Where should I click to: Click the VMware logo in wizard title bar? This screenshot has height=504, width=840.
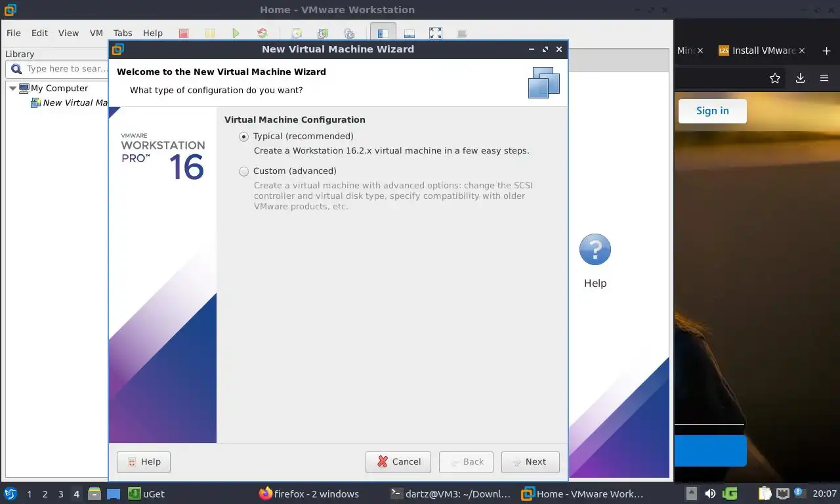pyautogui.click(x=118, y=49)
